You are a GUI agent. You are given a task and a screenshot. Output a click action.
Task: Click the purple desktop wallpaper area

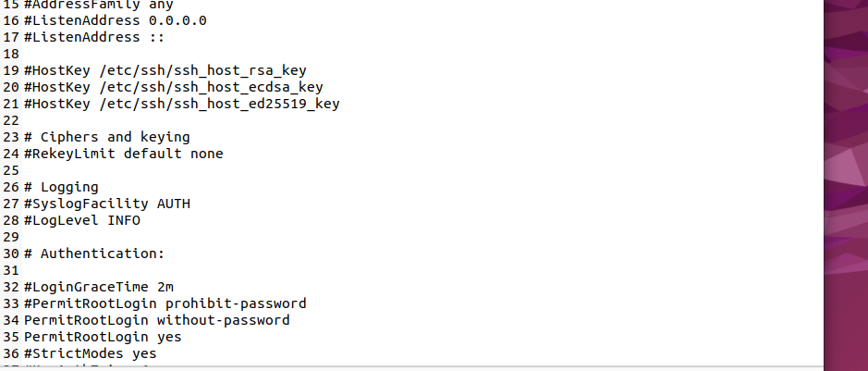coord(845,185)
